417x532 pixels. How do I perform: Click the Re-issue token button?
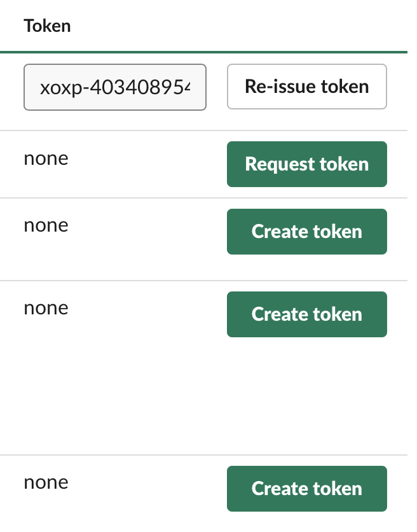pyautogui.click(x=307, y=87)
